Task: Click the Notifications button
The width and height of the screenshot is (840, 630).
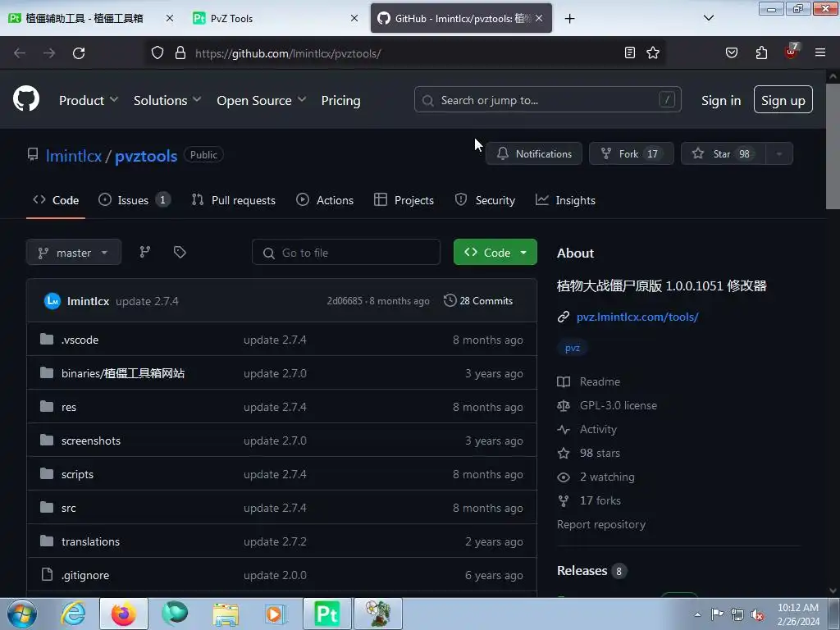Action: [533, 153]
